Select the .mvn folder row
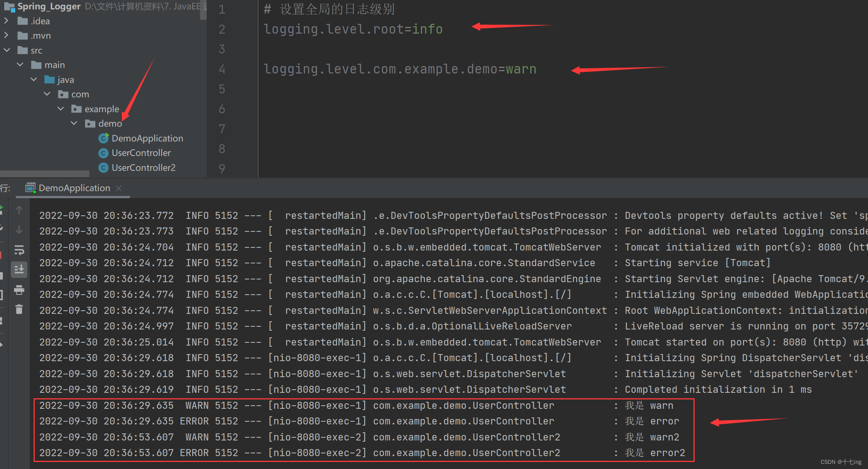 [x=41, y=36]
